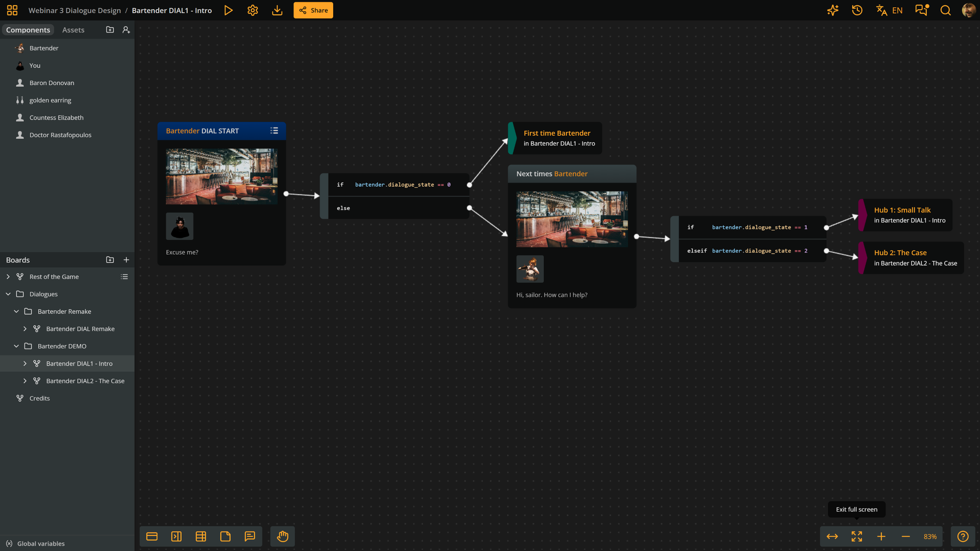Switch to the Components tab

point(28,30)
